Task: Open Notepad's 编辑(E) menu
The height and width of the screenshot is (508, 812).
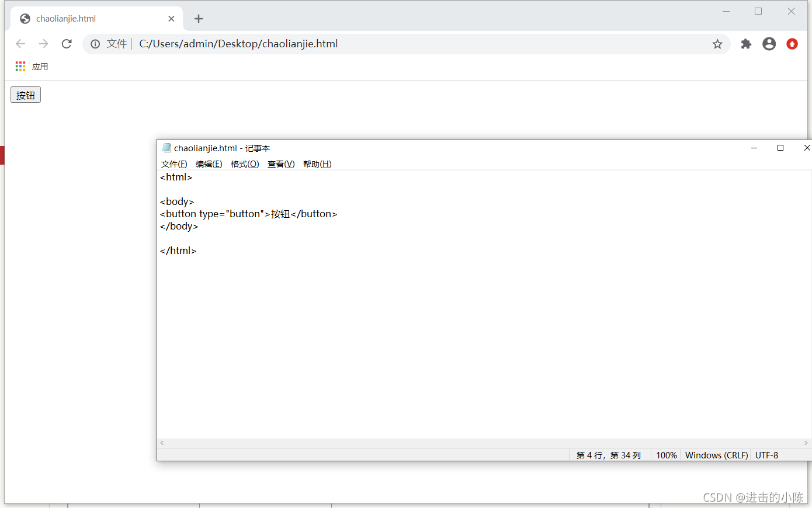Action: click(x=209, y=164)
